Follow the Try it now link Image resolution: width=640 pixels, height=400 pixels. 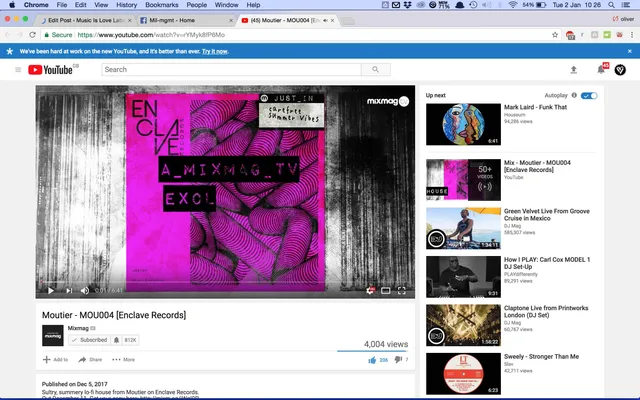click(x=215, y=51)
